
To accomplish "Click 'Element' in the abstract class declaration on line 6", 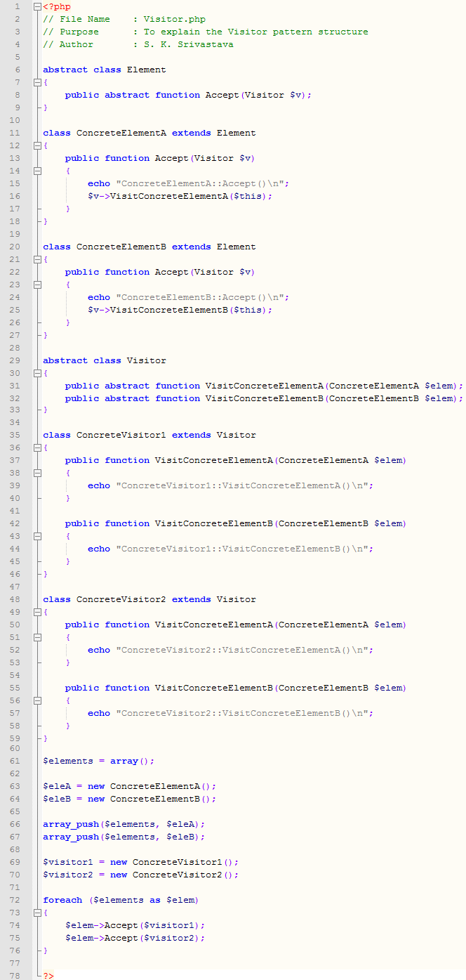I will (x=147, y=70).
